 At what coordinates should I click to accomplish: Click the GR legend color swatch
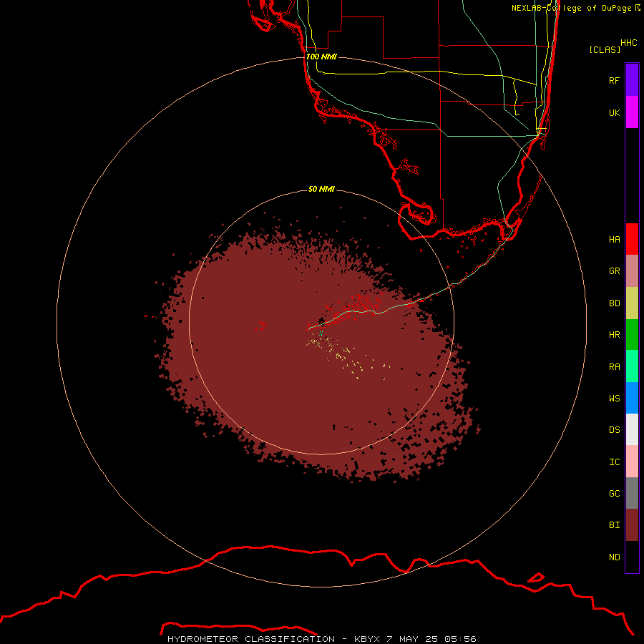(x=632, y=271)
